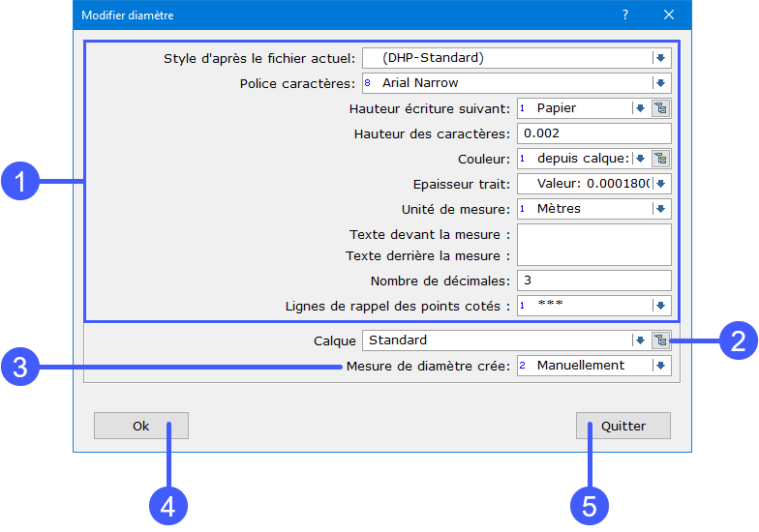The width and height of the screenshot is (759, 532).
Task: Select the Unité de mesure Mètres dropdown
Action: coord(660,209)
